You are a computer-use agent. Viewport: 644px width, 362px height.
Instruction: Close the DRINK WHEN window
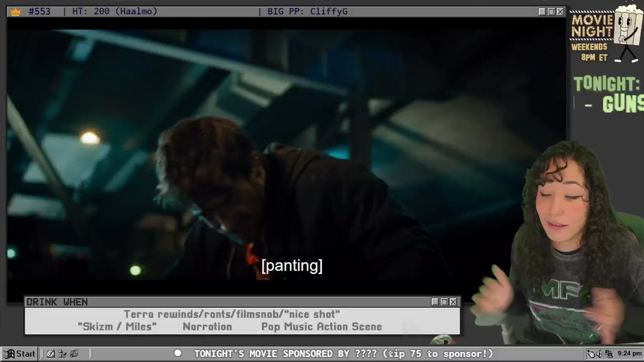pos(453,302)
